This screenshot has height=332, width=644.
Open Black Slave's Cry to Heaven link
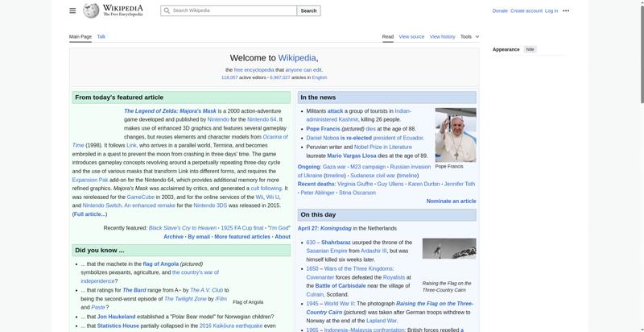pyautogui.click(x=183, y=228)
